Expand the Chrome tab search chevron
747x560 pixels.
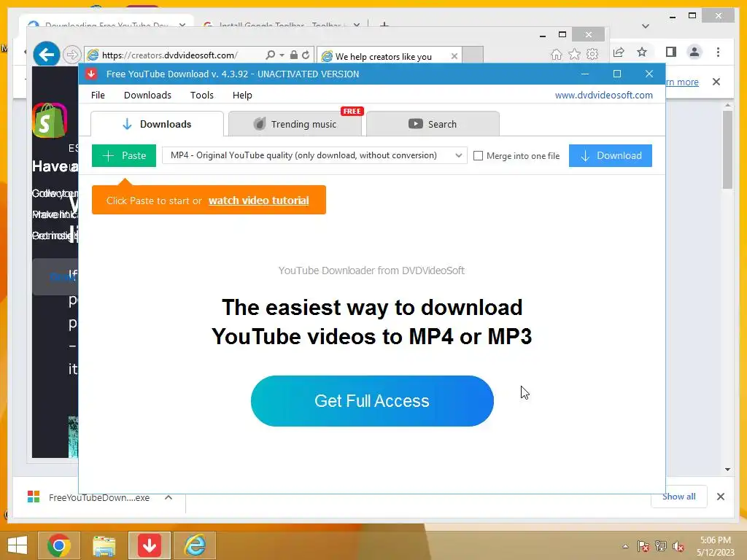click(646, 26)
